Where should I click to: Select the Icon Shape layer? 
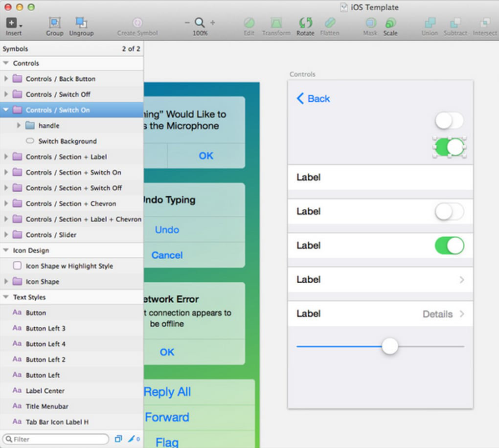click(x=71, y=281)
